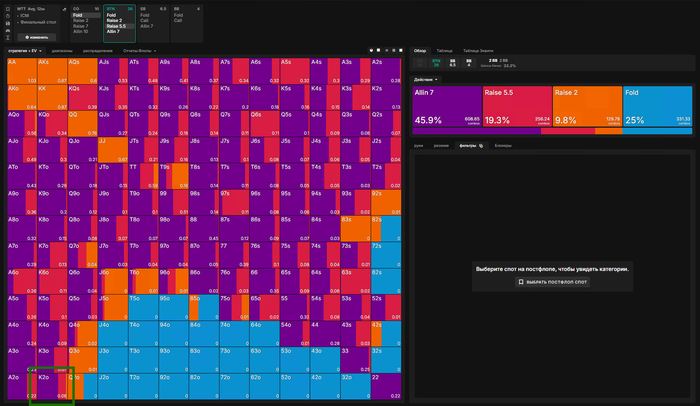Switch to the диапазоны tab
Screen dimensions: 700x406
click(x=62, y=49)
